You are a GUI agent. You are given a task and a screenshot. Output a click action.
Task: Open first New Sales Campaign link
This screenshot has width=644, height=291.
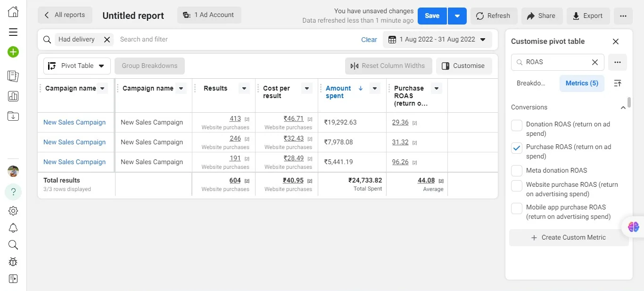74,122
